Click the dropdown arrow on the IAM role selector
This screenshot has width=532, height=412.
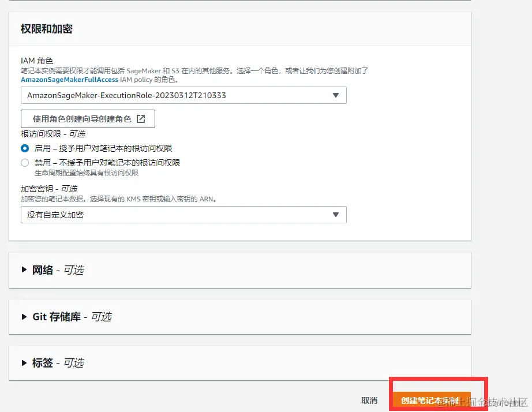336,95
